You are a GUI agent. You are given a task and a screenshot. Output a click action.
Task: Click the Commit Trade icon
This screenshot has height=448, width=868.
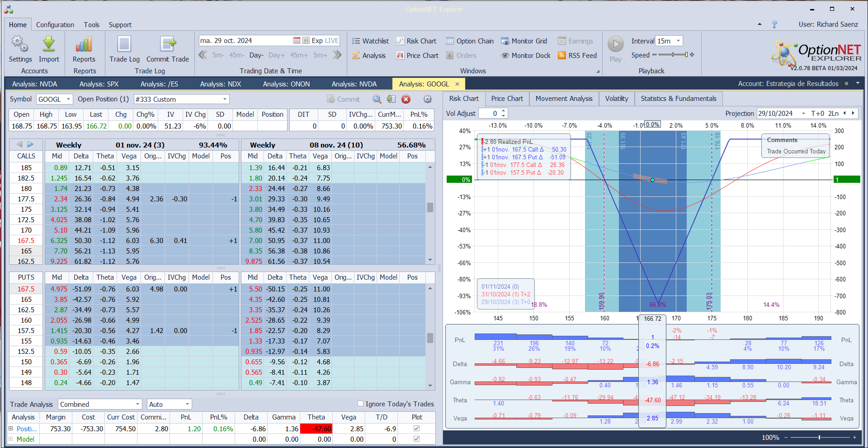click(x=168, y=44)
